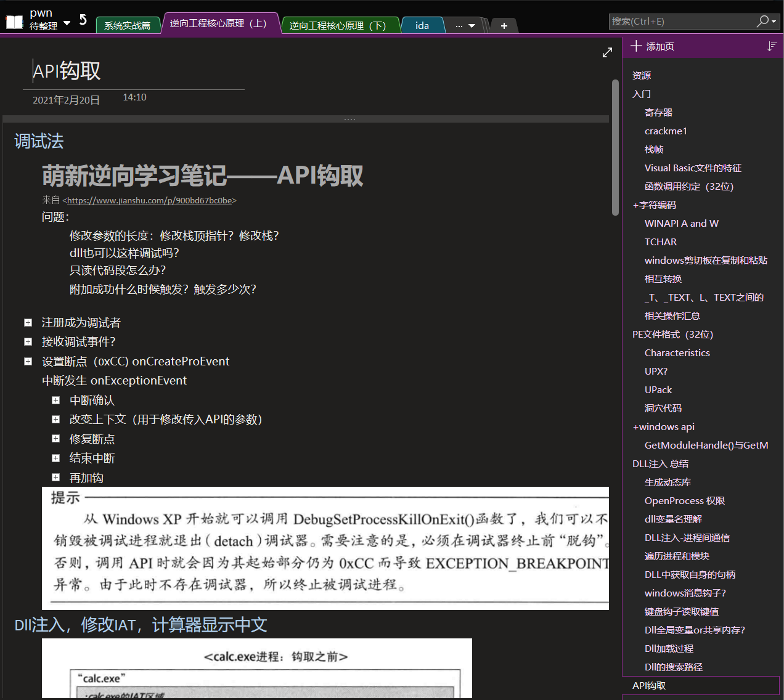
Task: Expand the 改变上下文 outline item
Action: 55,420
